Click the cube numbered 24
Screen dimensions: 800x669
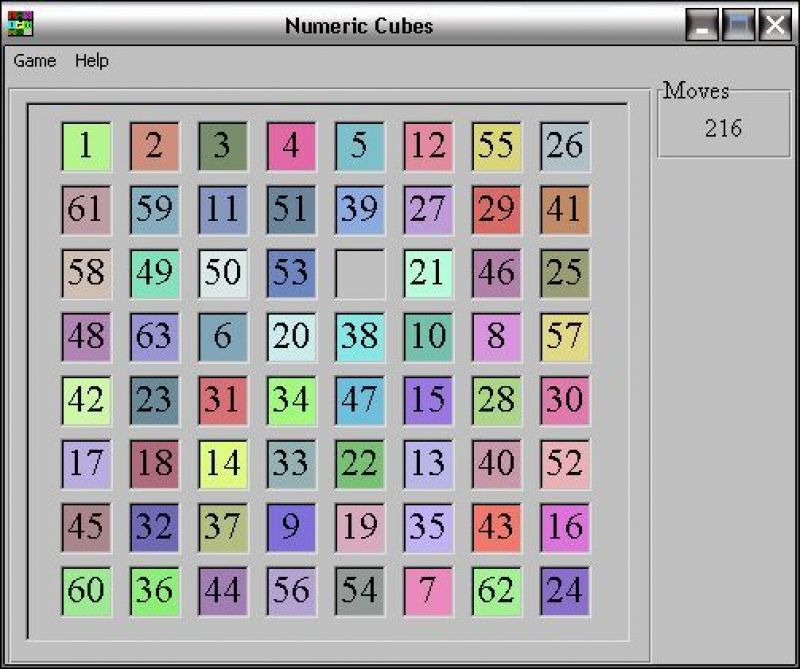click(565, 592)
